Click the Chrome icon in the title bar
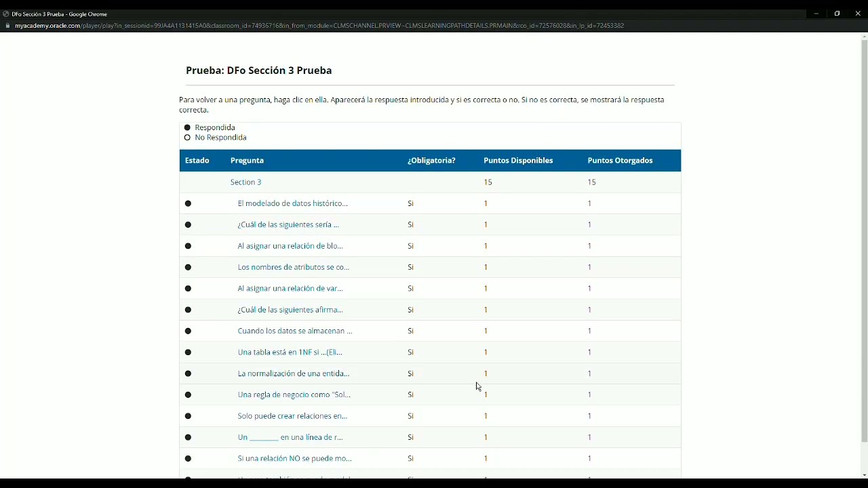This screenshot has width=868, height=488. click(x=6, y=14)
